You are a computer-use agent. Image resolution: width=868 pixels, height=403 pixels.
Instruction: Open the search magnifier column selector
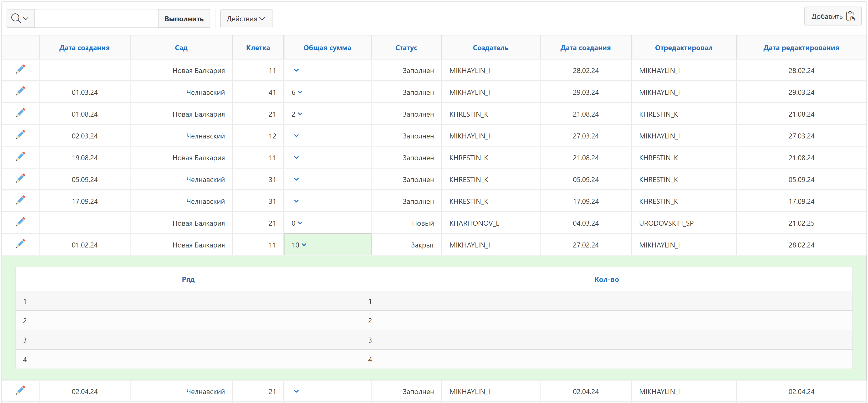point(20,18)
